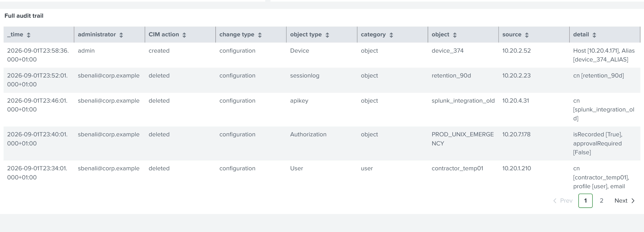Screen dimensions: 644x232
Task: Select the device_374 object cell
Action: pyautogui.click(x=448, y=51)
